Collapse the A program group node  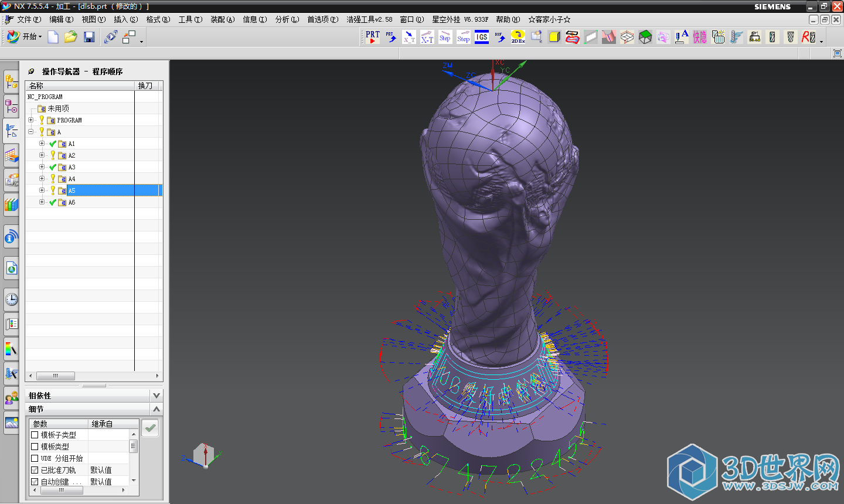(x=30, y=132)
